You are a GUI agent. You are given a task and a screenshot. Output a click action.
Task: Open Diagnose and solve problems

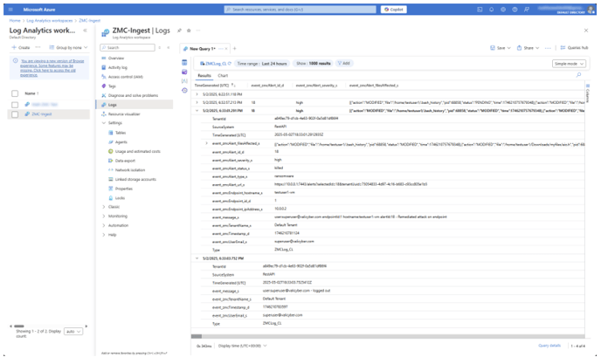pos(133,95)
